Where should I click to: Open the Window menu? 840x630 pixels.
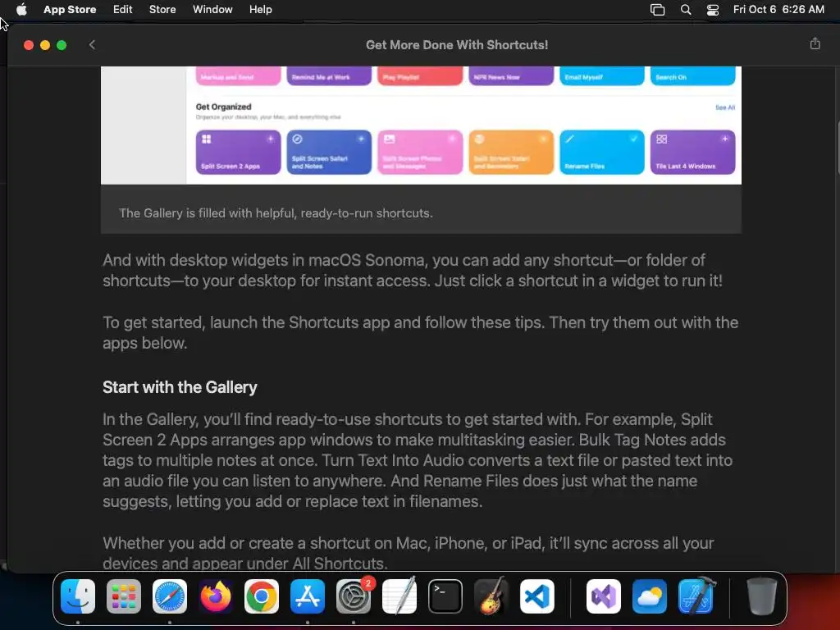tap(212, 10)
